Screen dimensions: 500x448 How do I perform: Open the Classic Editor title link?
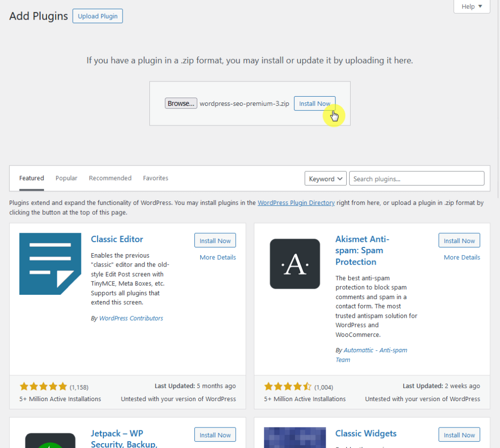pos(117,239)
